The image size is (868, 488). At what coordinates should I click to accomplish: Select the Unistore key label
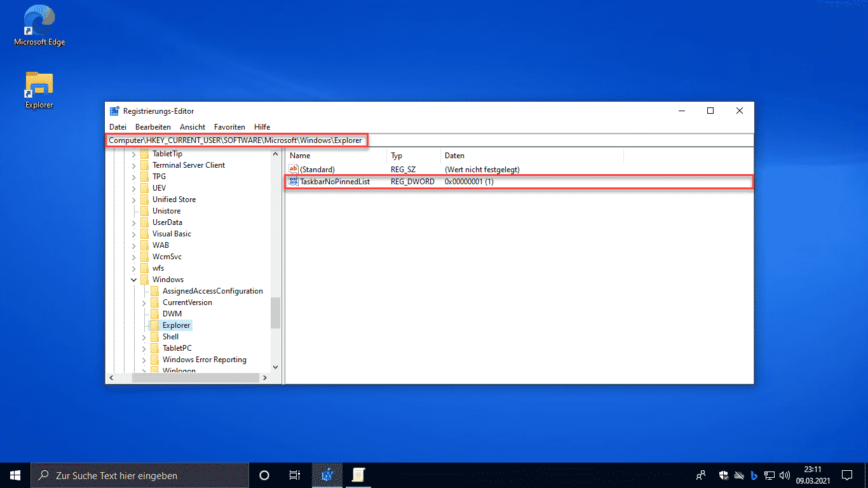pyautogui.click(x=166, y=211)
